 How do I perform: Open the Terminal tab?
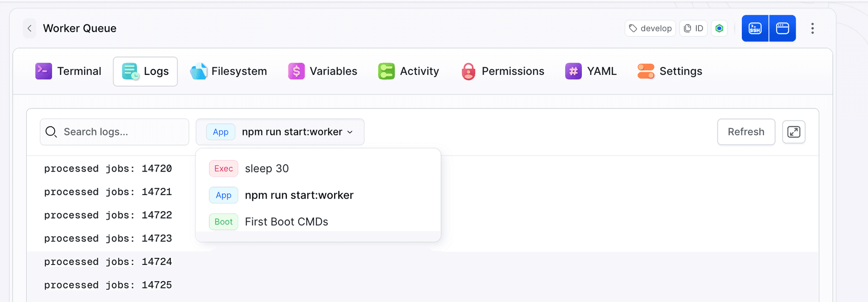click(68, 71)
